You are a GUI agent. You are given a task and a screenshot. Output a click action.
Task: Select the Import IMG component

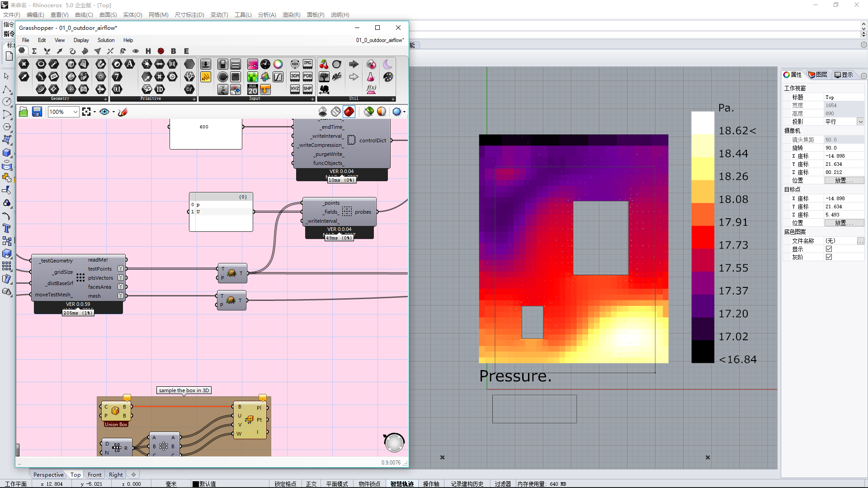[x=308, y=64]
